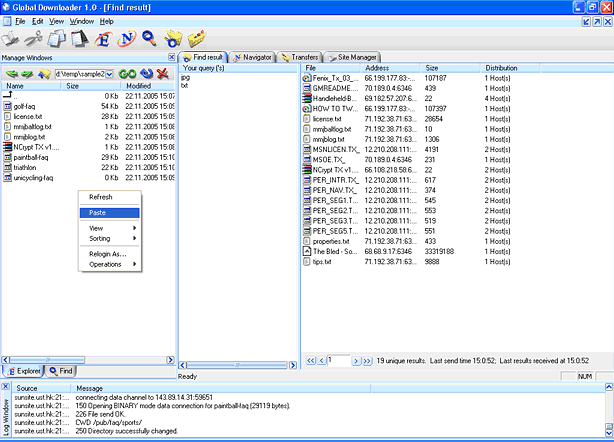
Task: Select the Find result tab
Action: tap(203, 57)
